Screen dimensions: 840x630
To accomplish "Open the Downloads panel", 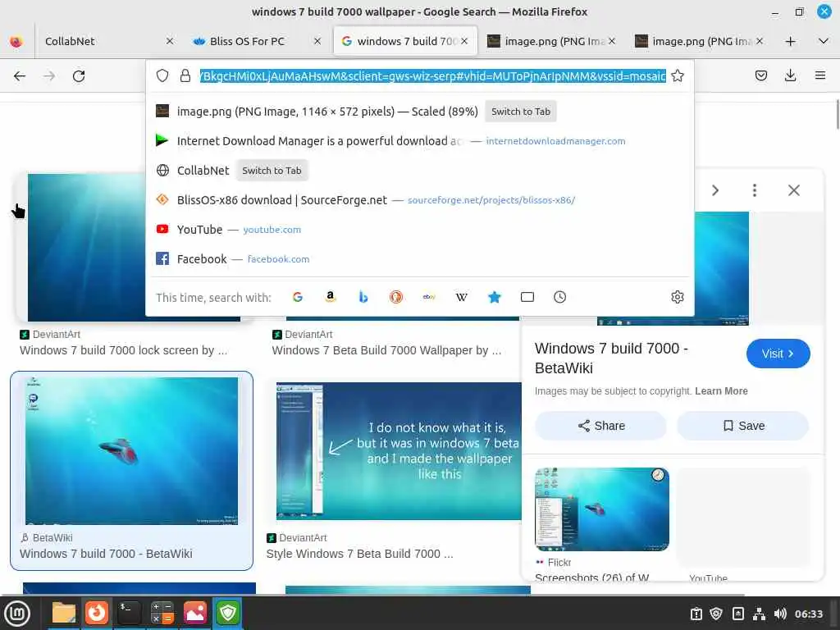I will [790, 75].
